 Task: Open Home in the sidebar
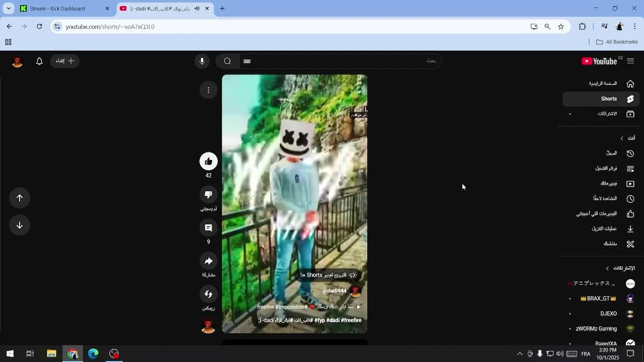coord(601,84)
